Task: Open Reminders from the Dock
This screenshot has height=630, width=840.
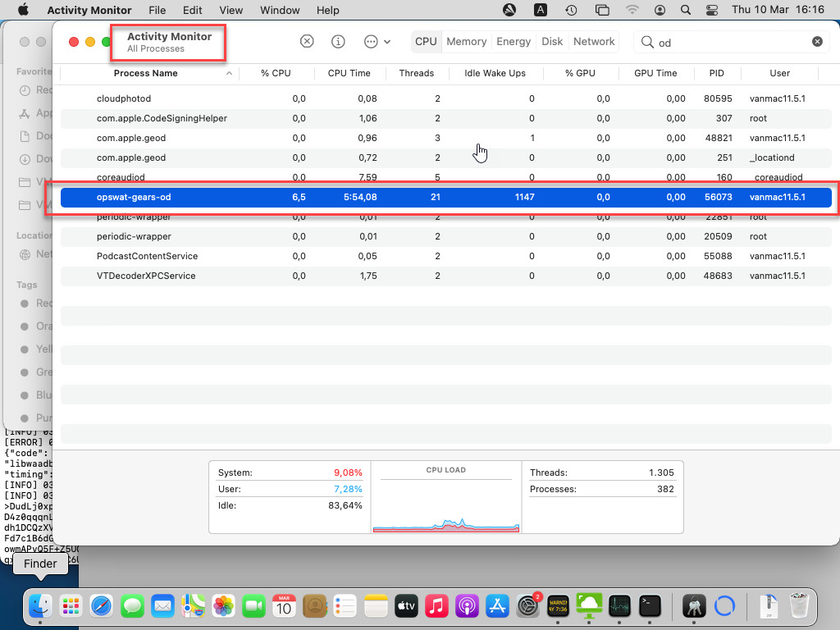Action: pos(345,606)
